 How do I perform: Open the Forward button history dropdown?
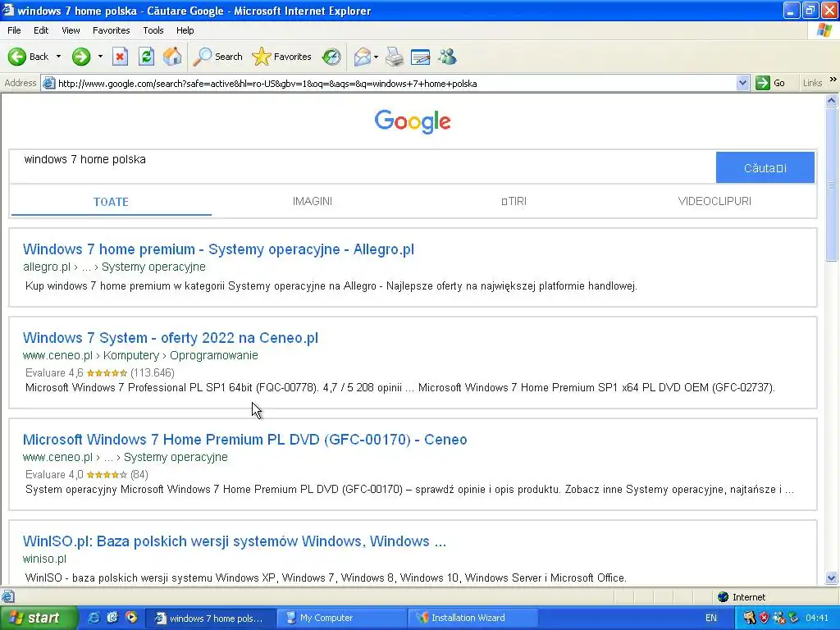99,57
